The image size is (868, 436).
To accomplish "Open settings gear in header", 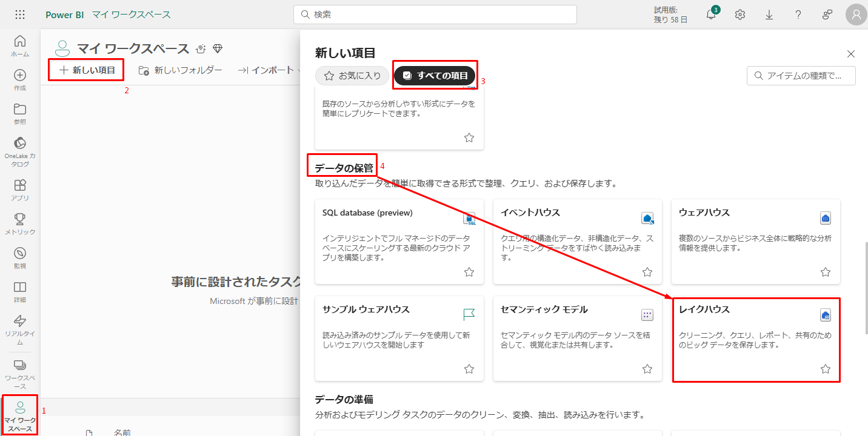I will (x=739, y=15).
